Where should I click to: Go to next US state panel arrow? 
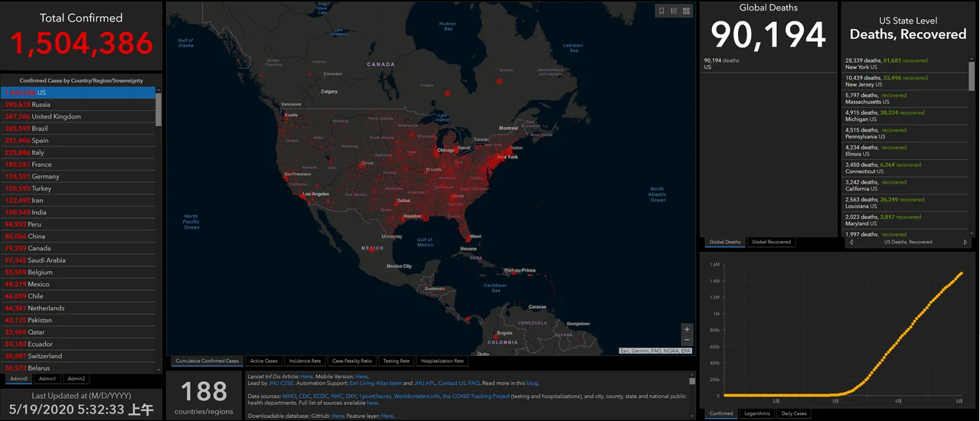pyautogui.click(x=965, y=242)
